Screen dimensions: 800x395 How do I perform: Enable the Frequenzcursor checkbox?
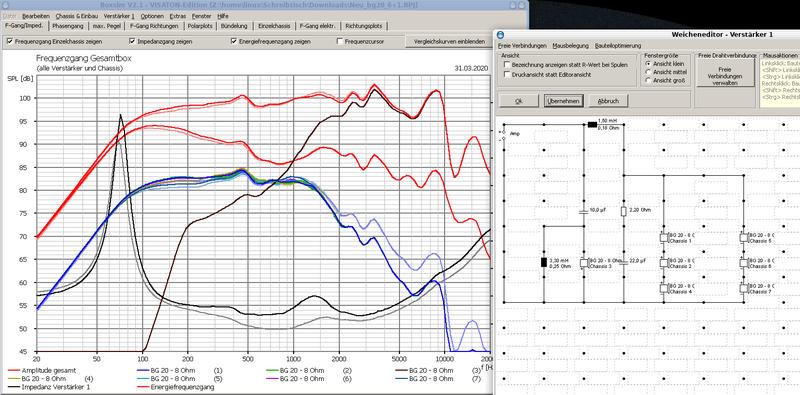tap(340, 41)
